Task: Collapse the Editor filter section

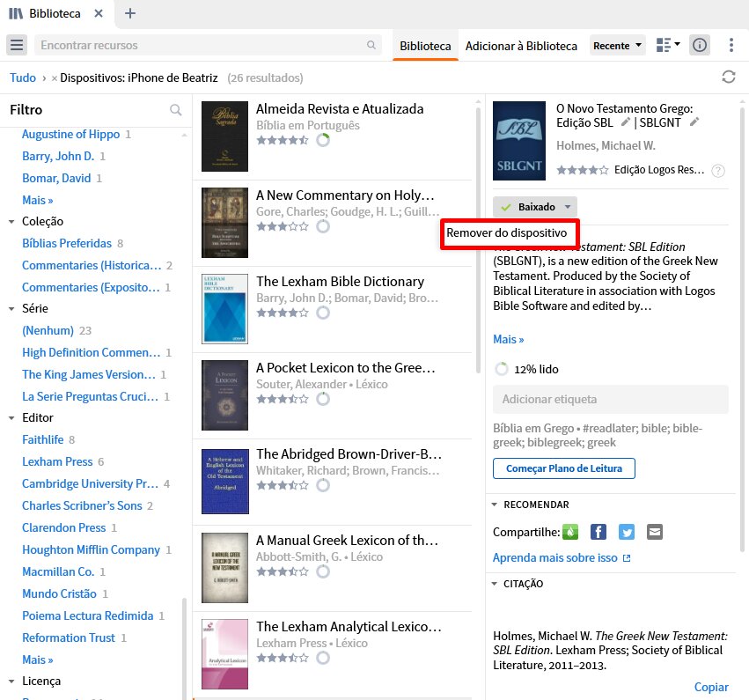Action: (11, 418)
